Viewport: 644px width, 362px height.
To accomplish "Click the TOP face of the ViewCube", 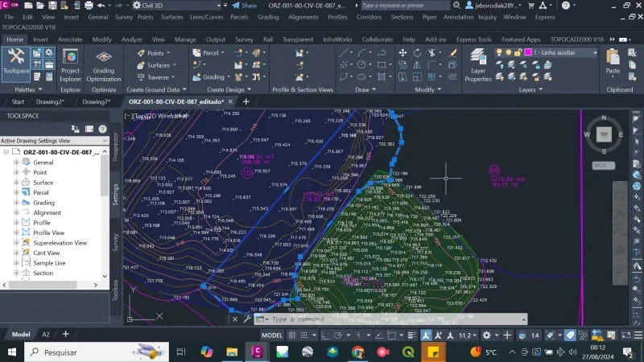I will (604, 134).
